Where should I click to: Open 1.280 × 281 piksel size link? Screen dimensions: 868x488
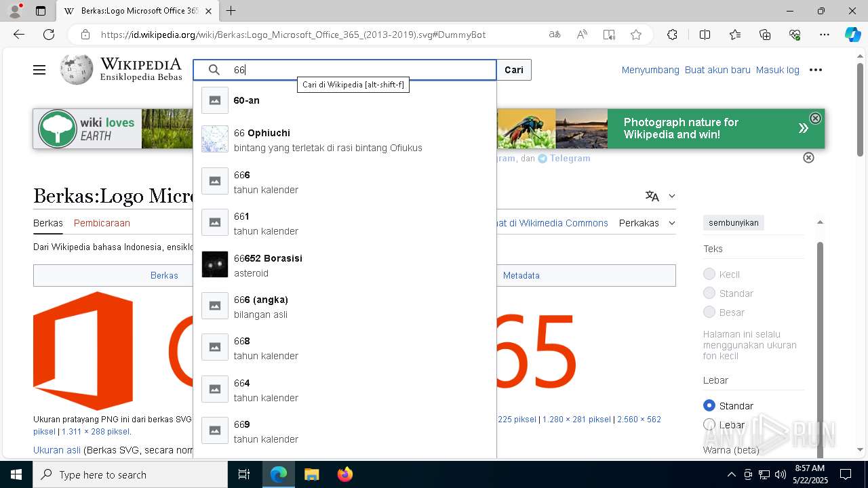576,420
